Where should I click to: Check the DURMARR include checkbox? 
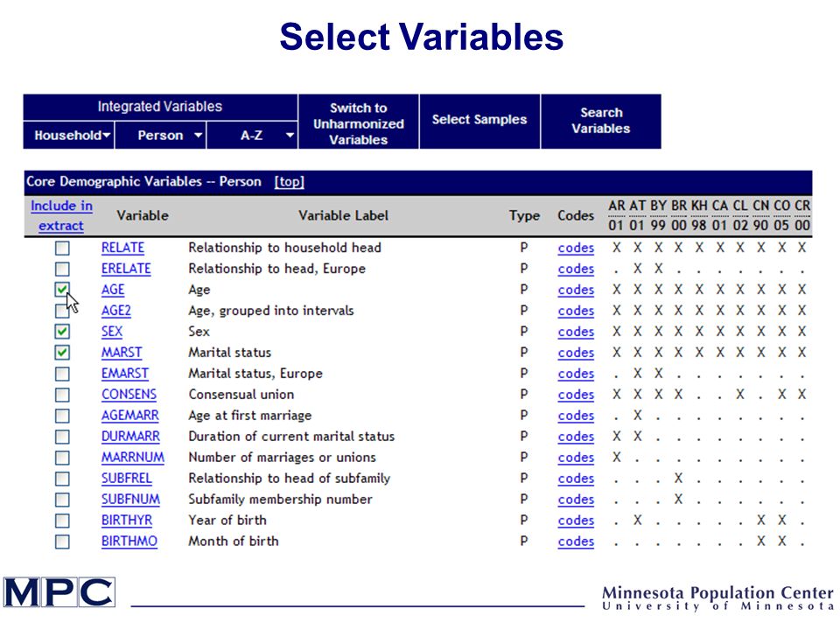pyautogui.click(x=62, y=437)
